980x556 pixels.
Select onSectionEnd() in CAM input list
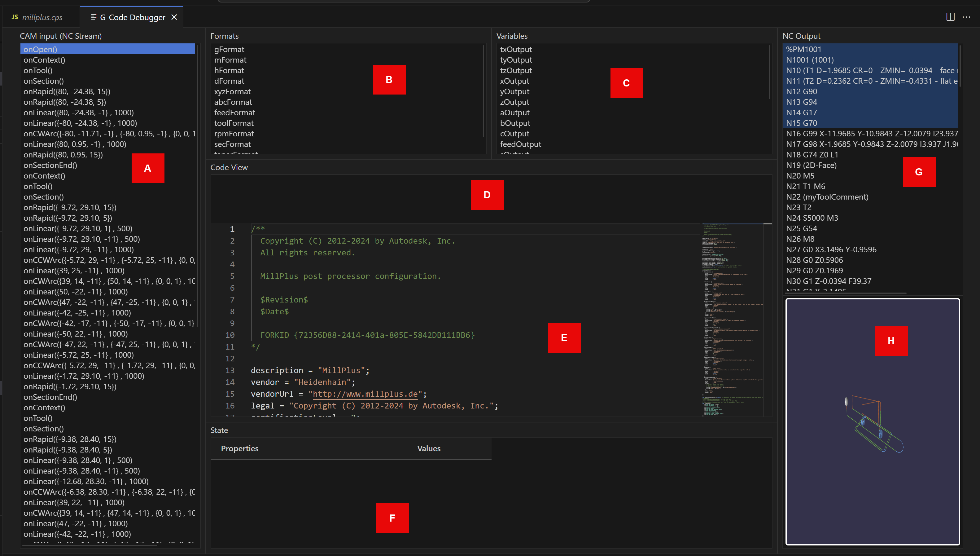(50, 165)
